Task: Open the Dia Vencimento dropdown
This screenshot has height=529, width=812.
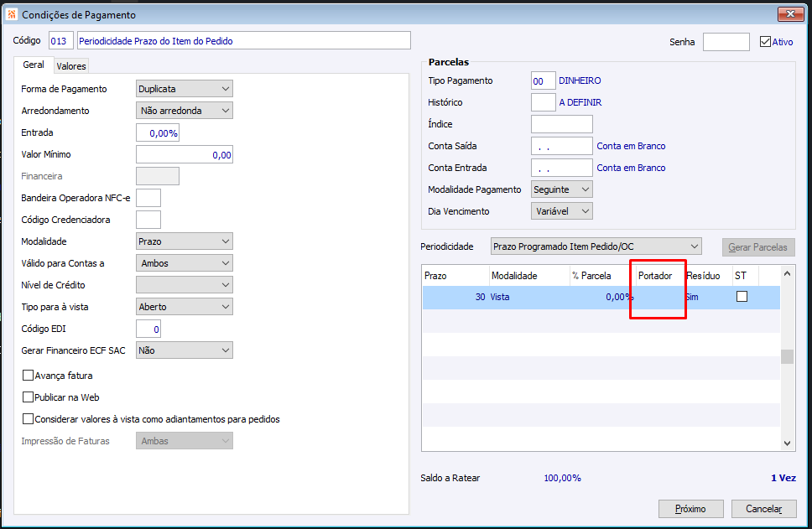Action: [x=561, y=211]
